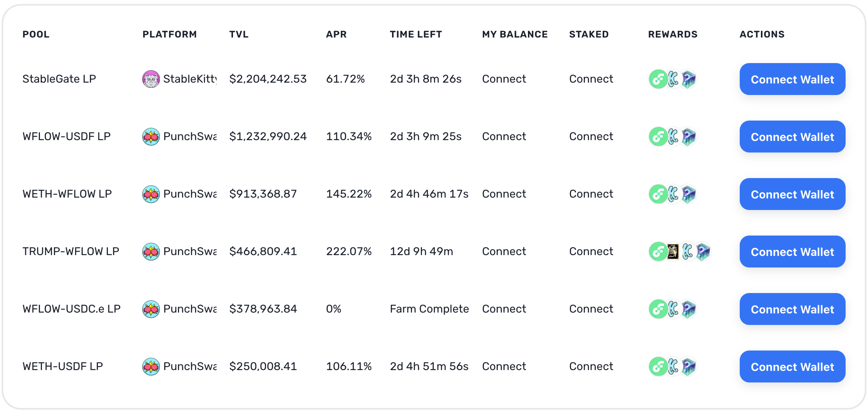The height and width of the screenshot is (412, 868).
Task: Click the TIME LEFT column header
Action: pyautogui.click(x=416, y=34)
